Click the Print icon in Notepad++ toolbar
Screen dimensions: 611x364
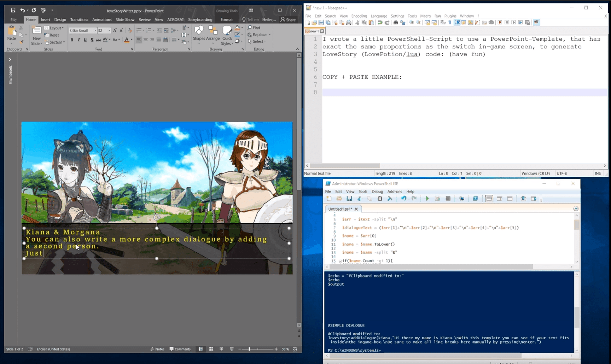[x=349, y=22]
